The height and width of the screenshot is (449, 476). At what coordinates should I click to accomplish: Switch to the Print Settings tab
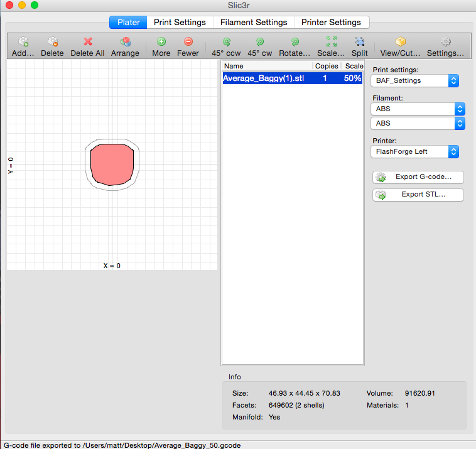[x=180, y=22]
